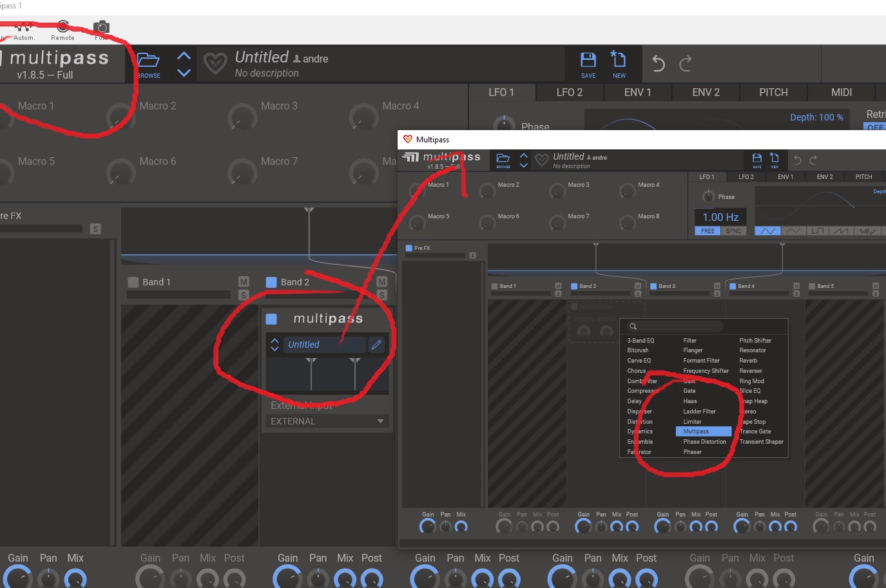Viewport: 886px width, 588px height.
Task: Choose 3-Band EQ from effect list
Action: pyautogui.click(x=640, y=341)
